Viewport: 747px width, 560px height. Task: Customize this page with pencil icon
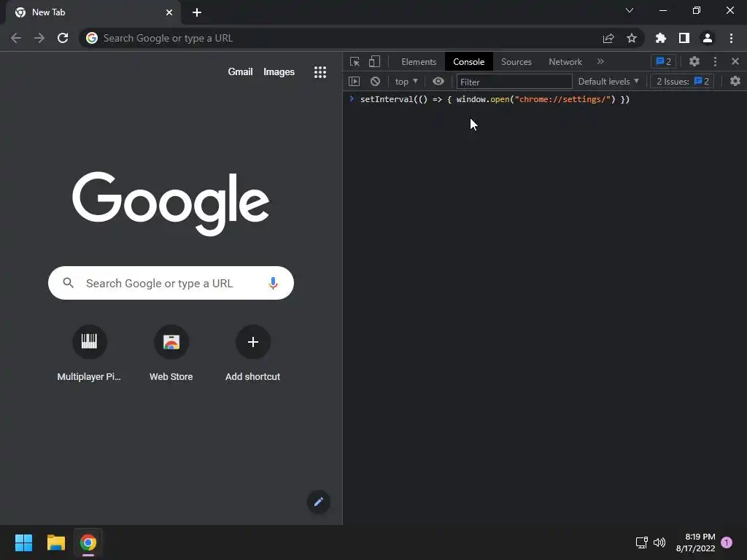(x=319, y=502)
